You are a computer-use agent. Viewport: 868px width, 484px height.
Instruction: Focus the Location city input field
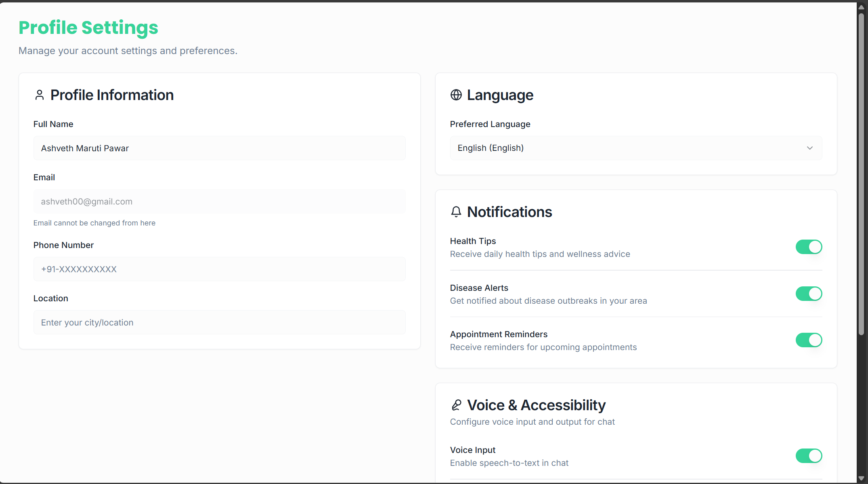click(x=219, y=322)
